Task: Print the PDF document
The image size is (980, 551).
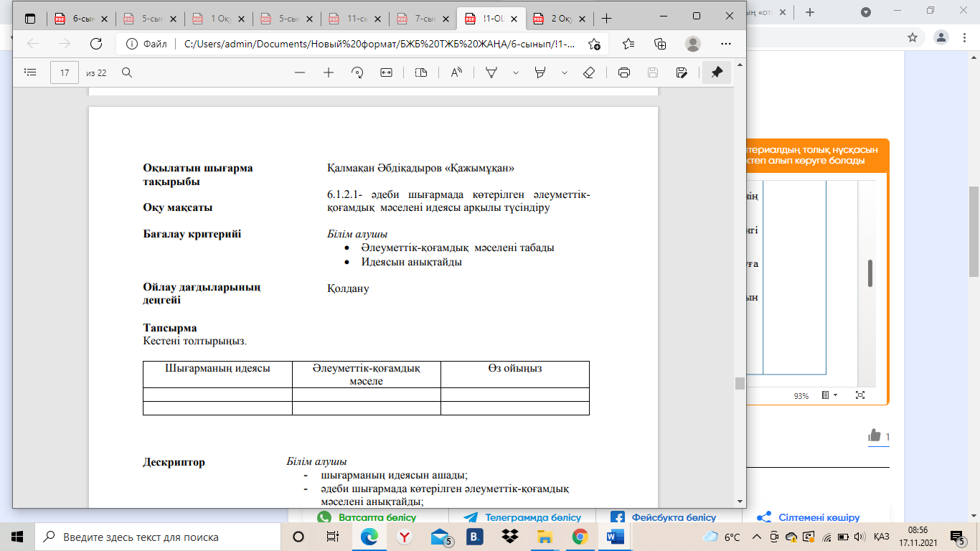Action: [x=624, y=72]
